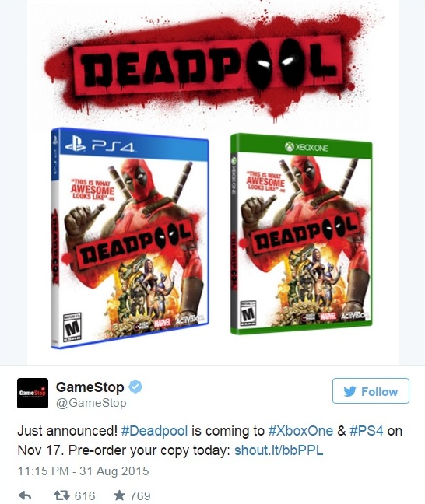Click the 616 retweet count
This screenshot has height=504, width=425.
click(x=85, y=495)
